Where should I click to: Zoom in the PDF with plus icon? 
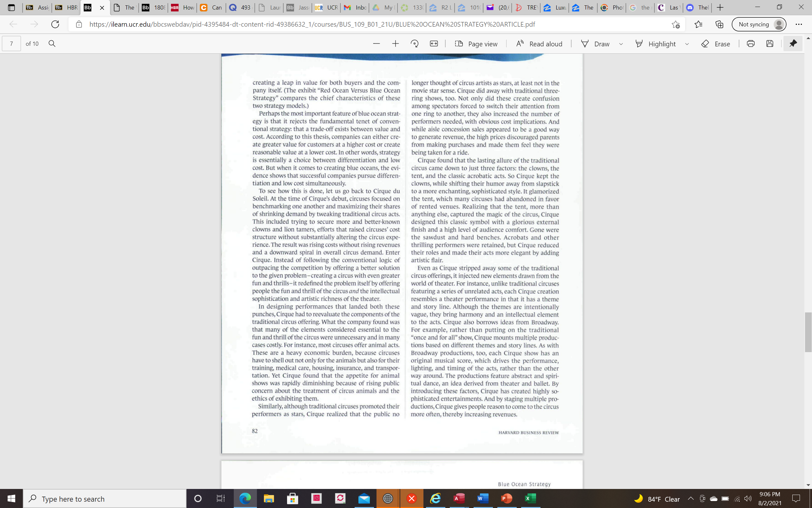pos(395,44)
